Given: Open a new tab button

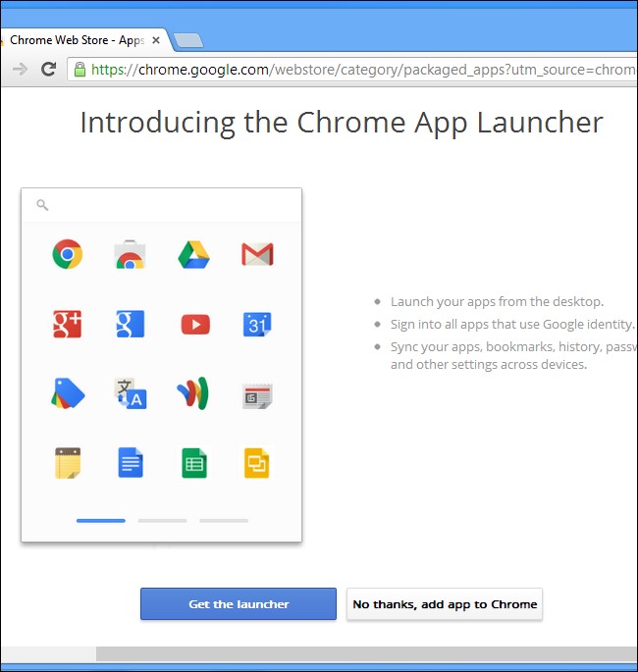Looking at the screenshot, I should tap(188, 41).
